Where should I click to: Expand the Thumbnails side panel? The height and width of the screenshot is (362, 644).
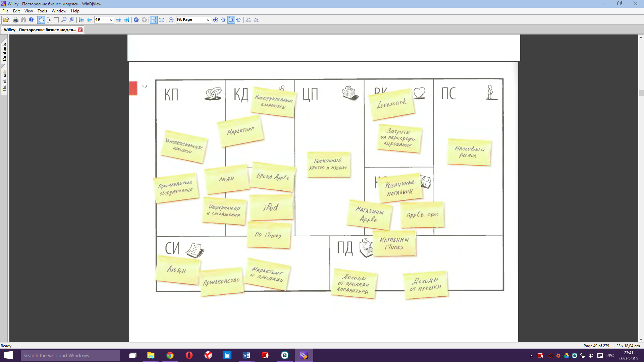coord(4,80)
